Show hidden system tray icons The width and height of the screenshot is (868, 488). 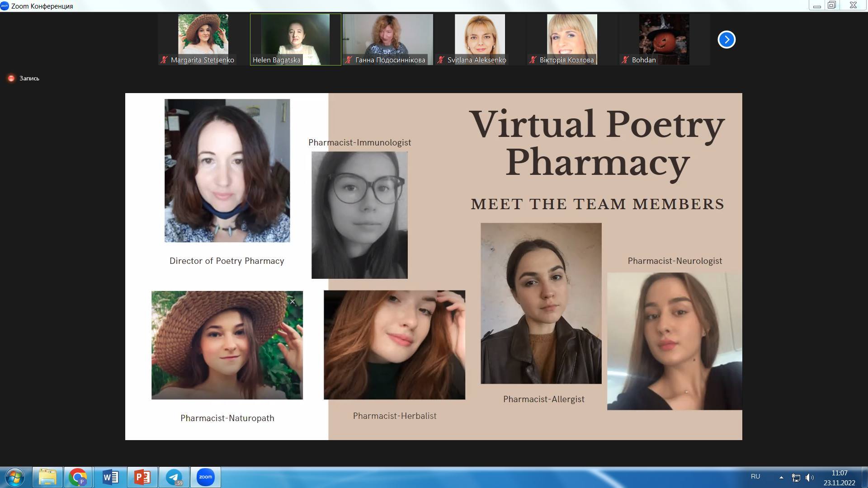781,477
